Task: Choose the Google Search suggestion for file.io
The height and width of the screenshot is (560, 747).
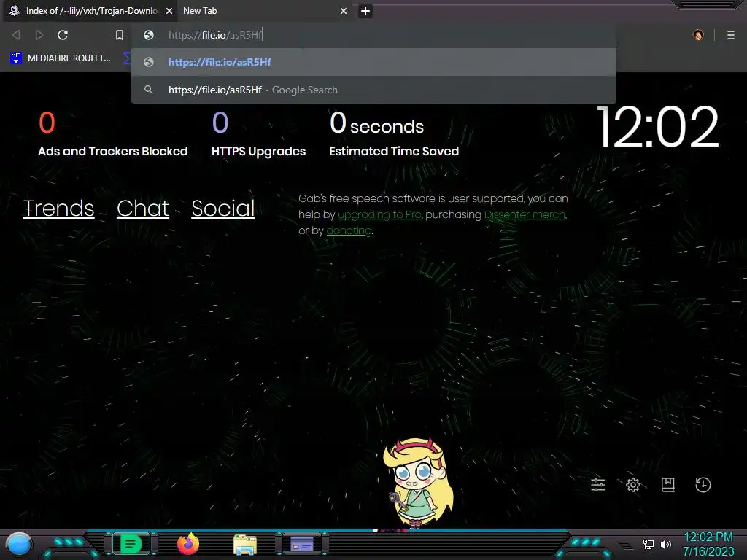Action: click(373, 90)
